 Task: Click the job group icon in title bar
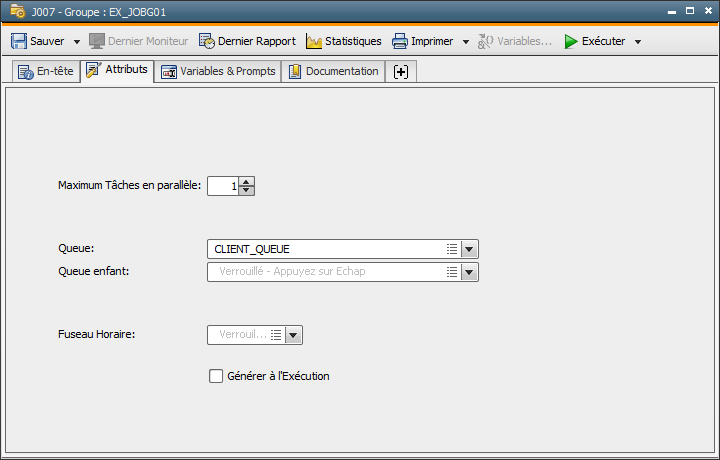coord(17,11)
